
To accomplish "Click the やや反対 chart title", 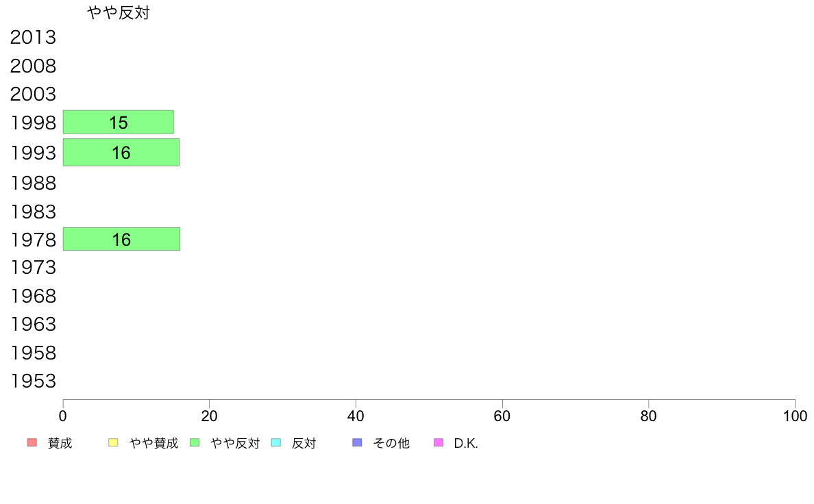I will (x=119, y=12).
